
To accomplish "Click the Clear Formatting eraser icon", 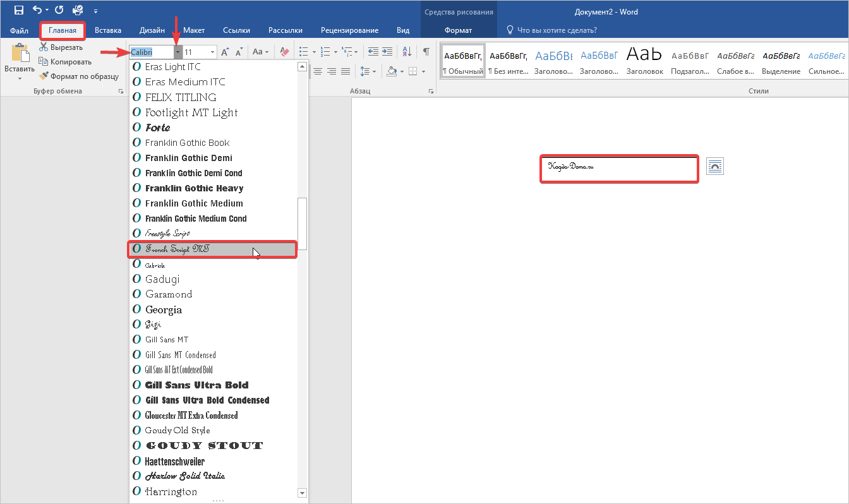I will [284, 52].
